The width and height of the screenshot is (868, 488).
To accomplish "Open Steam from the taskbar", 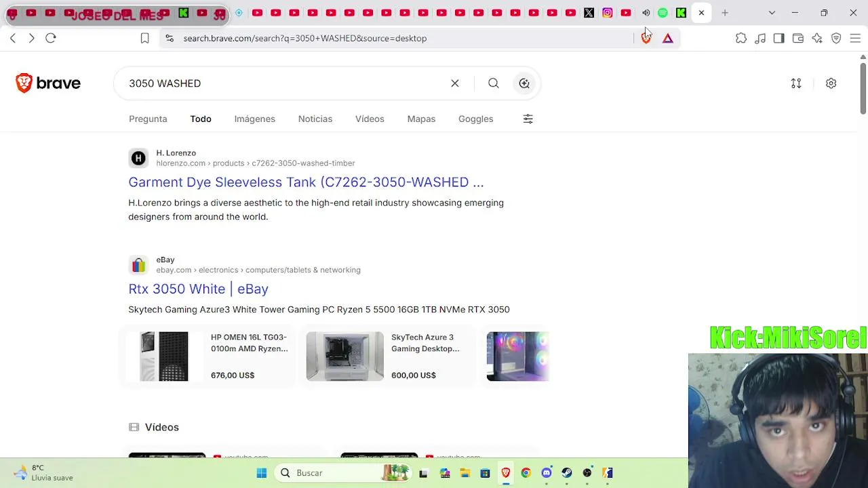I will (567, 473).
